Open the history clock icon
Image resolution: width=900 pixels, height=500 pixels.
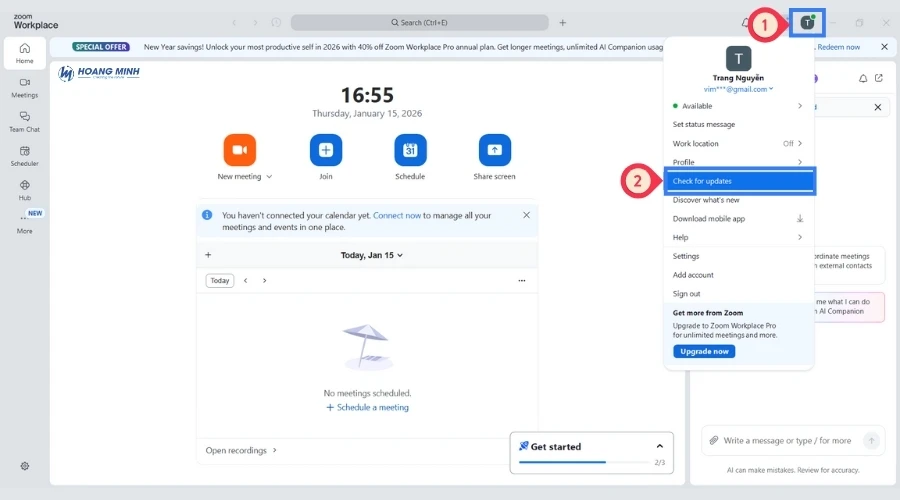[276, 22]
